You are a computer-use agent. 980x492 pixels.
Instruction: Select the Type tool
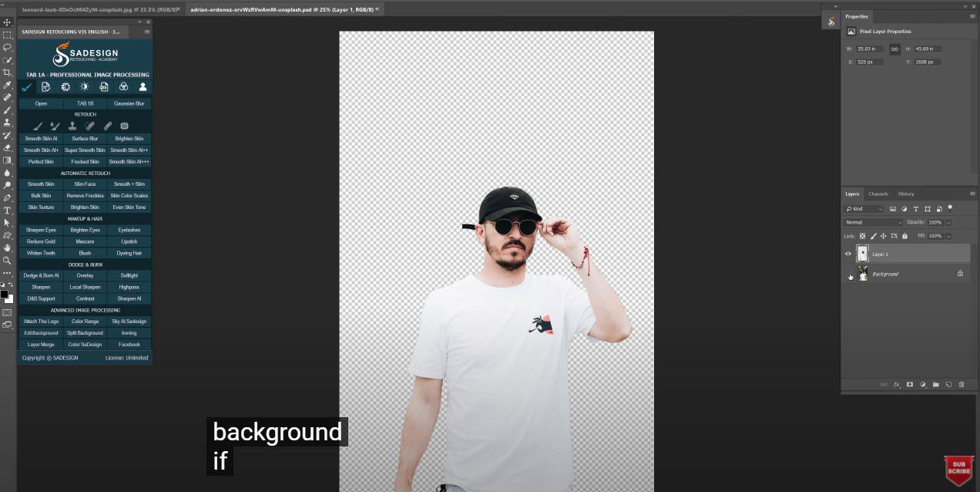[7, 210]
